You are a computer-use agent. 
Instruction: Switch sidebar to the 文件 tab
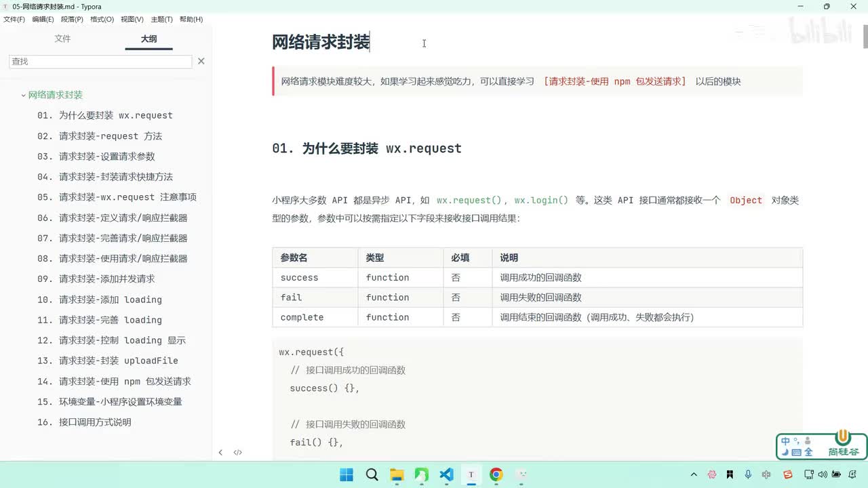click(62, 39)
